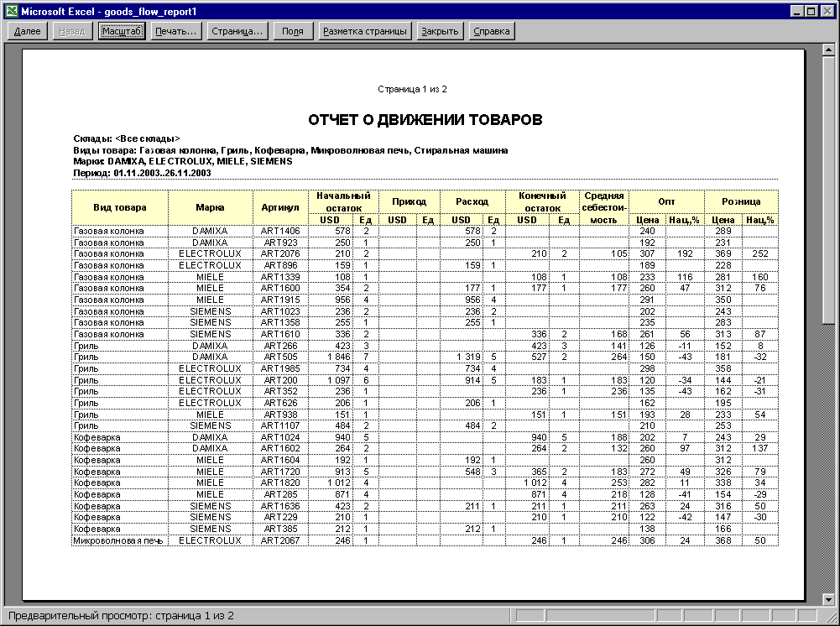
Task: Click the Опт column header
Action: 666,202
